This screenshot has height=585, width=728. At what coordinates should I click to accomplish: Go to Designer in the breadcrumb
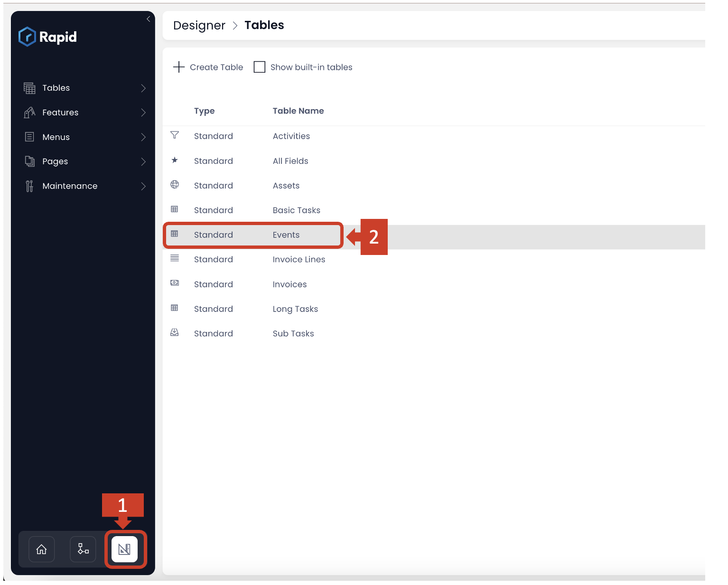199,25
